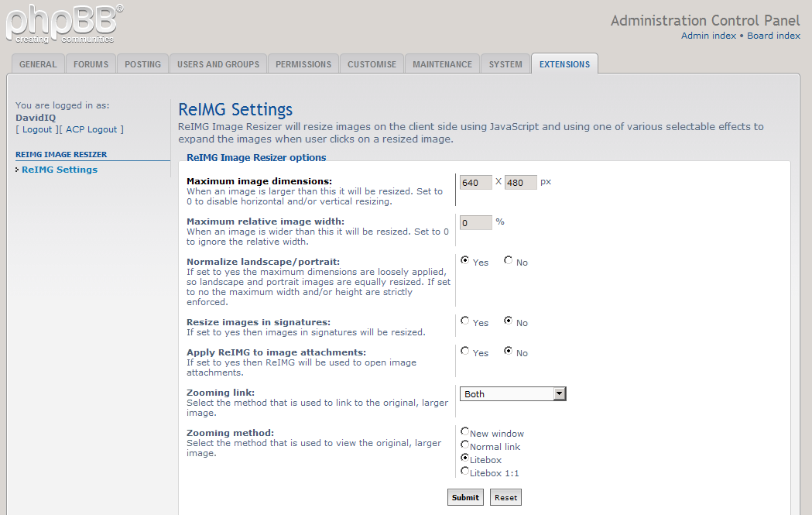
Task: Click the Administration Control Panel title
Action: point(705,20)
